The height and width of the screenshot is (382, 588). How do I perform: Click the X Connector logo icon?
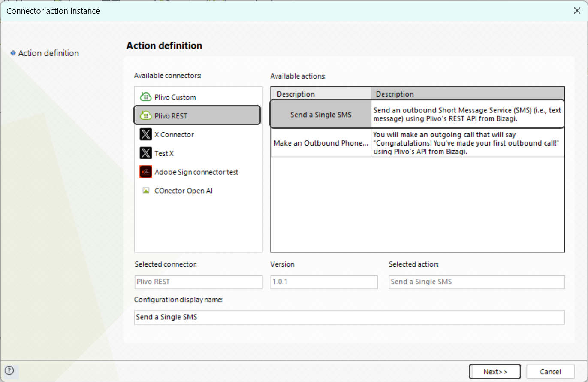click(146, 134)
